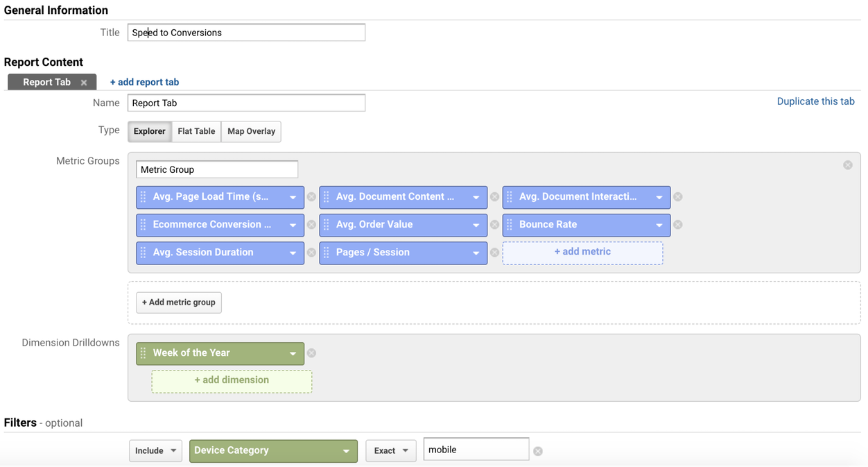868x467 pixels.
Task: Open the Avg. Page Load Time metric dropdown
Action: (294, 197)
